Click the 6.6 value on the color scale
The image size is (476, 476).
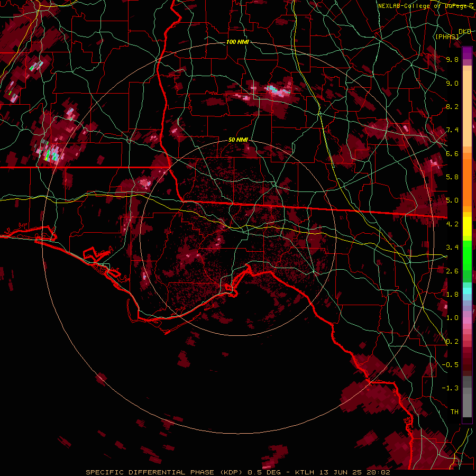tap(452, 153)
